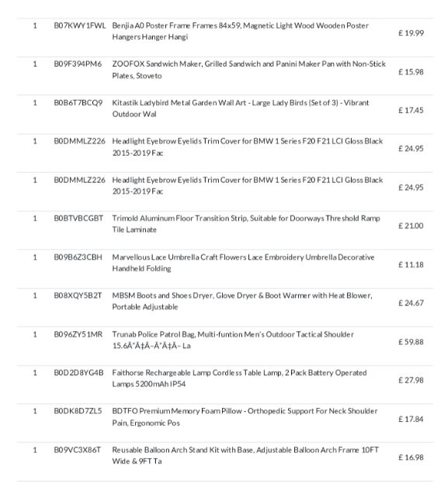Click the £ 15.98 price
444x504 pixels.
(x=411, y=71)
